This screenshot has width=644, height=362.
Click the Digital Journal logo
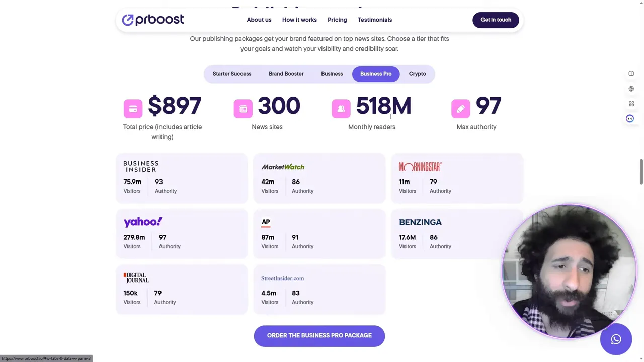tap(136, 278)
